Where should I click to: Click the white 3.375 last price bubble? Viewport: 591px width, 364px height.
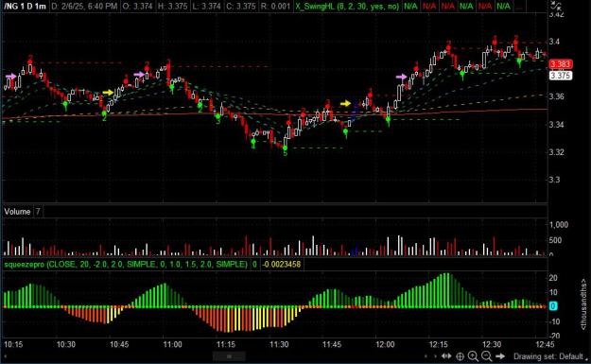click(x=560, y=76)
